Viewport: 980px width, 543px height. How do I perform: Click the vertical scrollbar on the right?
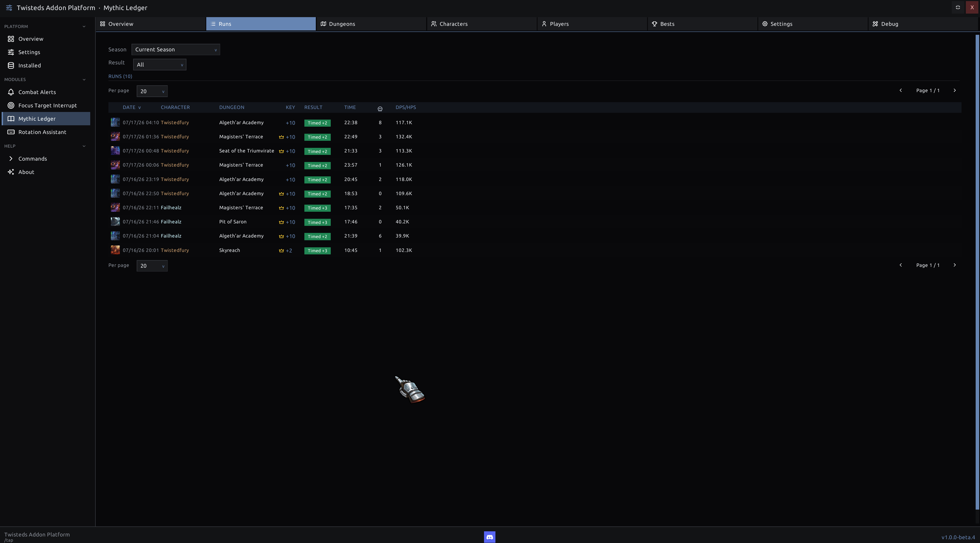pyautogui.click(x=977, y=272)
